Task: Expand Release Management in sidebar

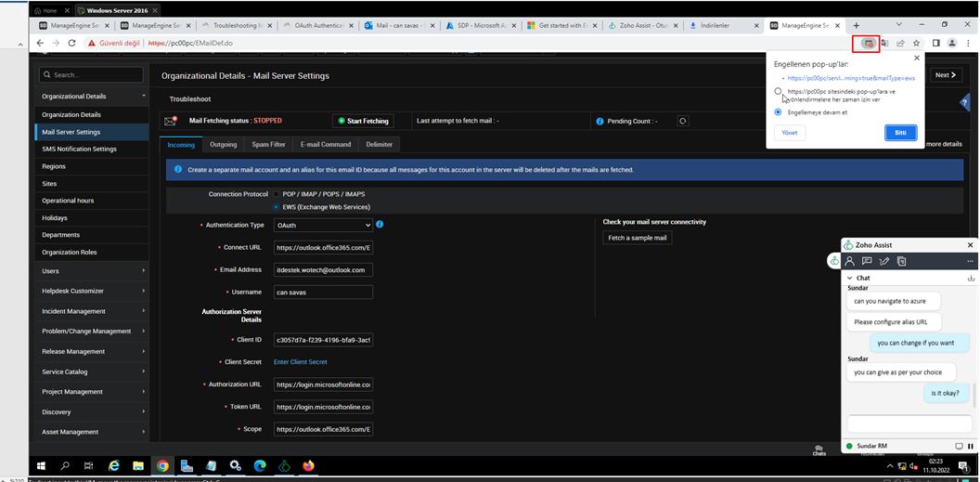Action: click(x=92, y=351)
